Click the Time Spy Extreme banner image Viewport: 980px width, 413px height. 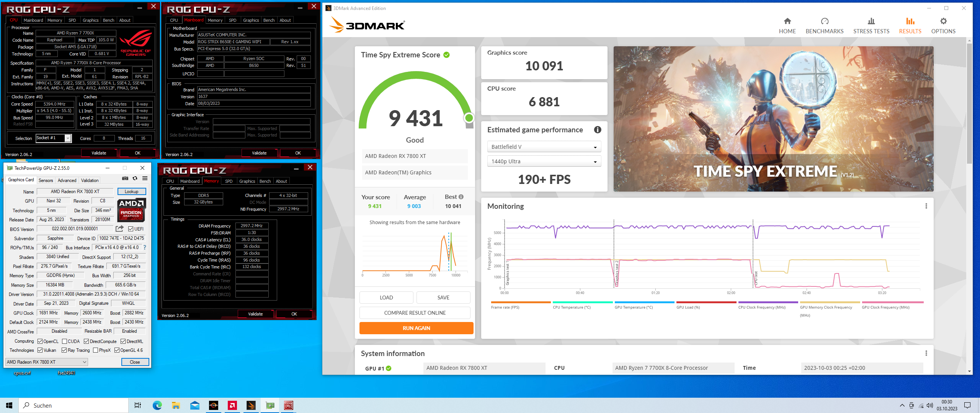pos(773,119)
